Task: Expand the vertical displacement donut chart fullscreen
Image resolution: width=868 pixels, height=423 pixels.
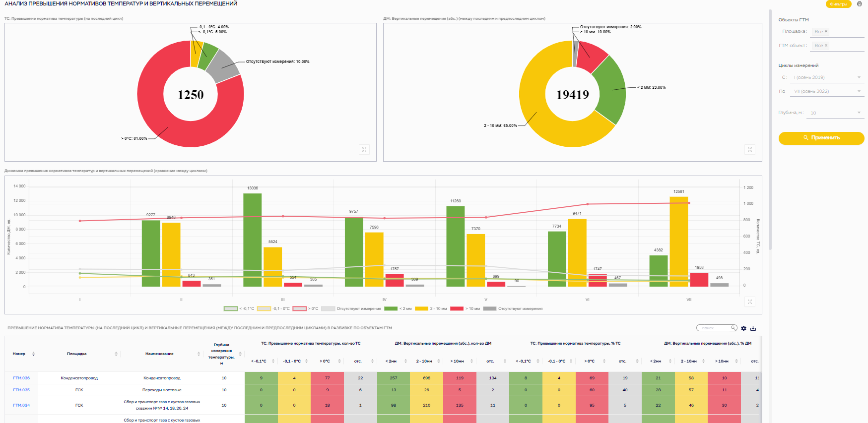Action: point(750,149)
